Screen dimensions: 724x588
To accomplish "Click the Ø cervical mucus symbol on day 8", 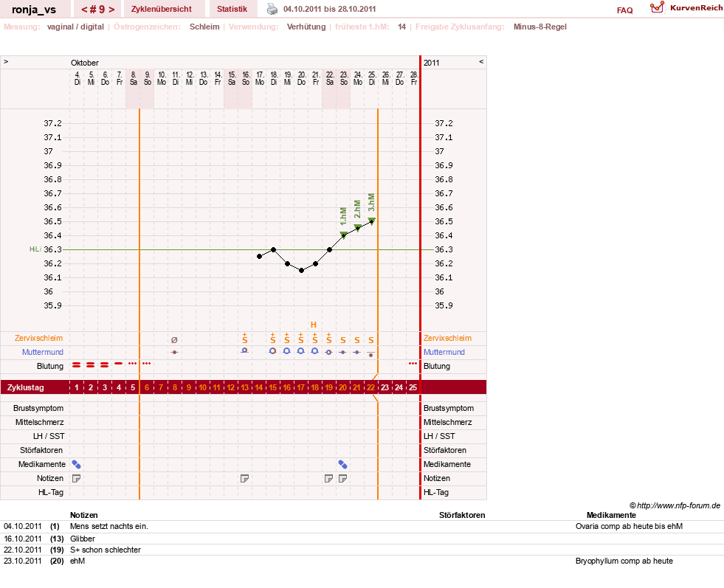I will (x=174, y=340).
